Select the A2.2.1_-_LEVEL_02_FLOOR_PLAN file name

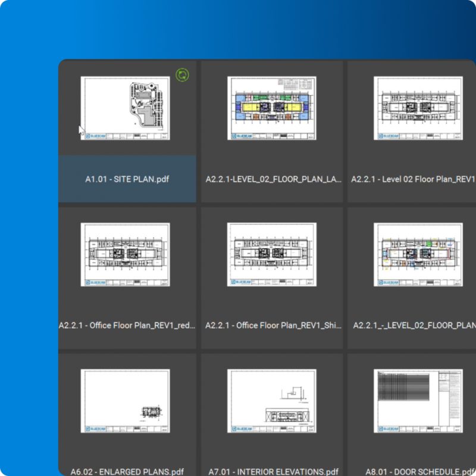(414, 325)
